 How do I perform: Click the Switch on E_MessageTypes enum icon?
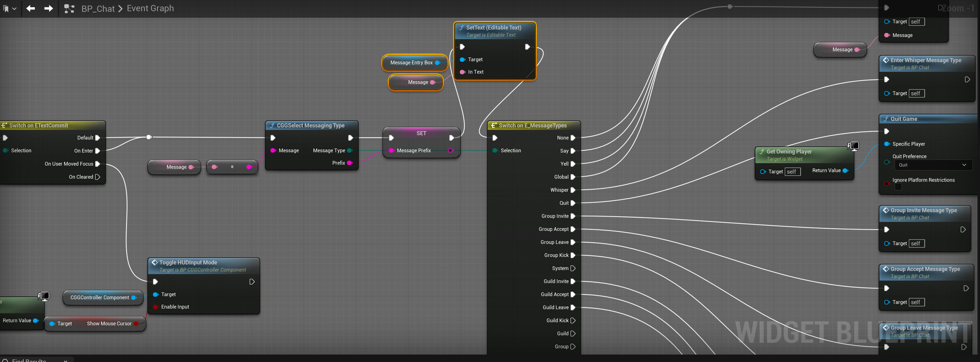(x=493, y=126)
